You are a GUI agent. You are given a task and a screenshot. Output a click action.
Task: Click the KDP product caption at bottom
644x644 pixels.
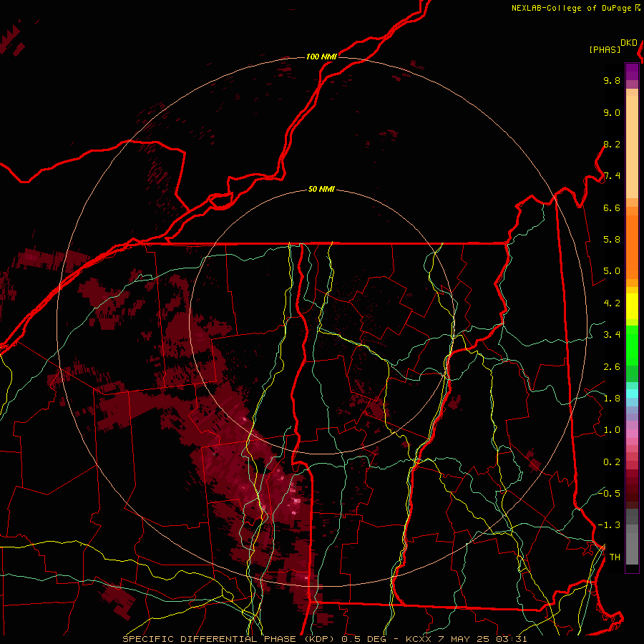325,639
